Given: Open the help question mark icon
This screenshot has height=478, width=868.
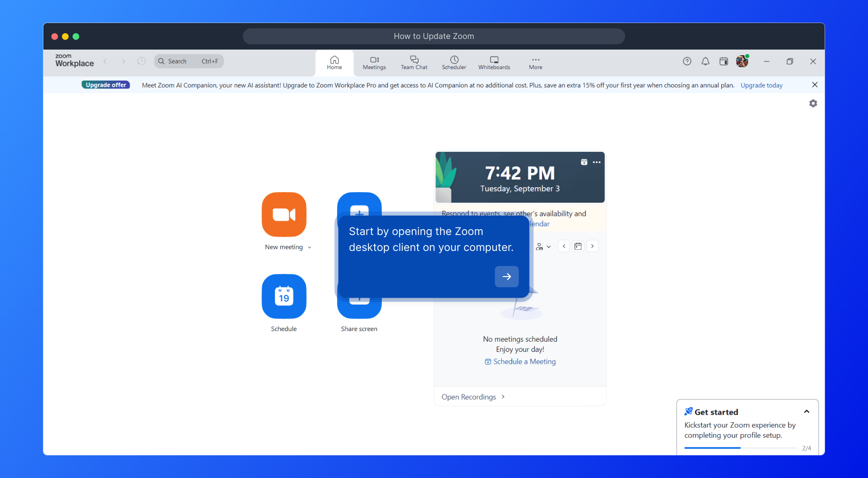Looking at the screenshot, I should pyautogui.click(x=687, y=62).
